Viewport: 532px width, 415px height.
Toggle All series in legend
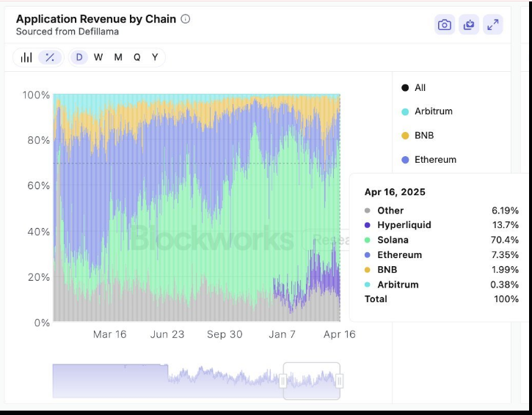point(414,88)
